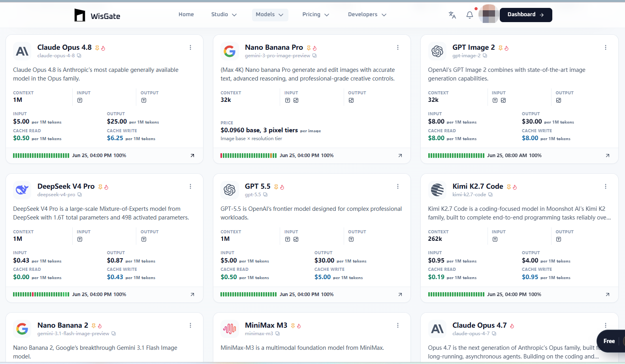This screenshot has width=625, height=364.
Task: Expand the Developers menu
Action: pyautogui.click(x=367, y=15)
